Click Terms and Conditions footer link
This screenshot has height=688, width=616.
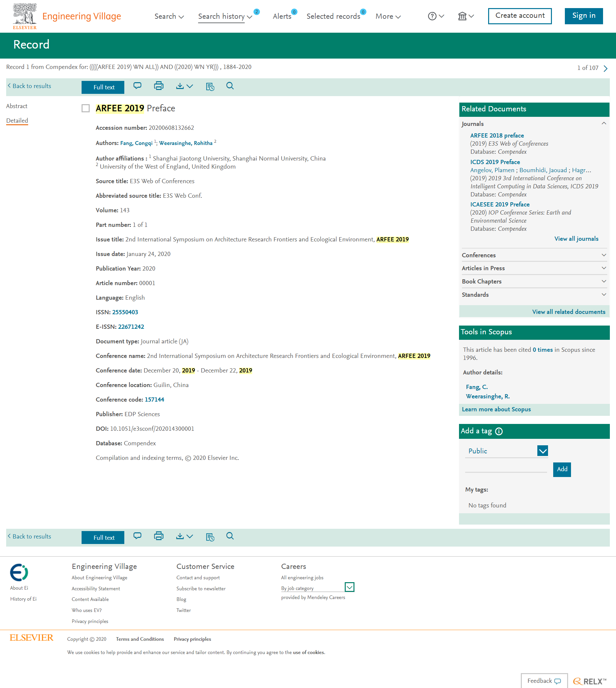[140, 639]
